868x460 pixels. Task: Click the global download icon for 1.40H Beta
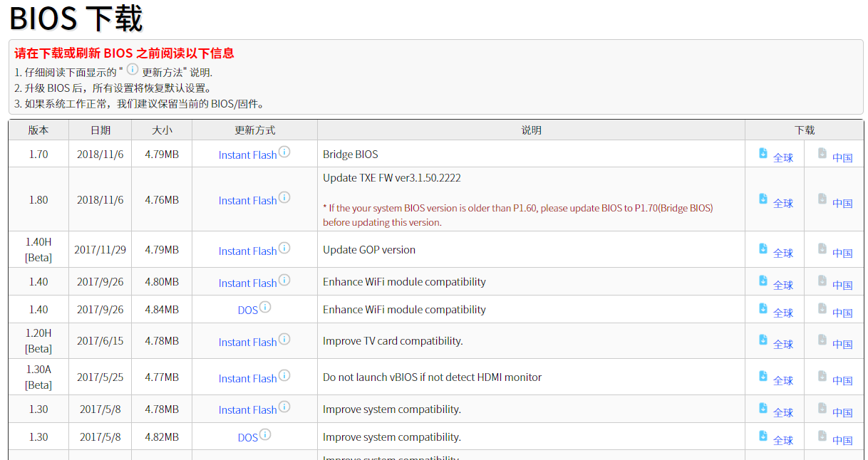pyautogui.click(x=763, y=249)
